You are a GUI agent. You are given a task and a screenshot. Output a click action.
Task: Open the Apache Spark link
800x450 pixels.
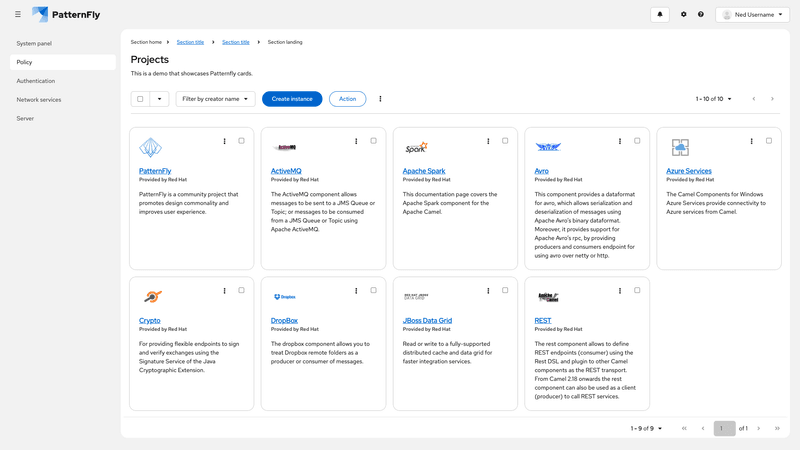tap(424, 171)
